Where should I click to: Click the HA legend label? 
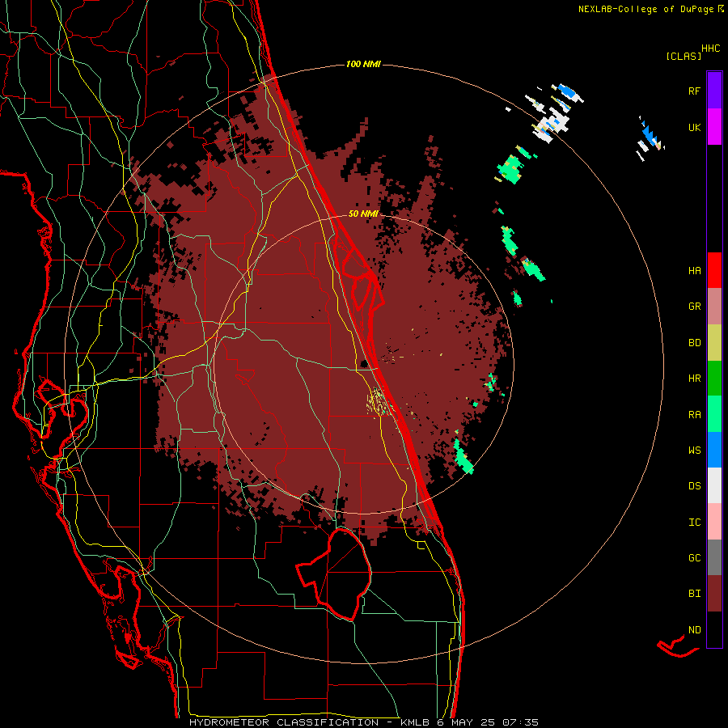click(694, 270)
